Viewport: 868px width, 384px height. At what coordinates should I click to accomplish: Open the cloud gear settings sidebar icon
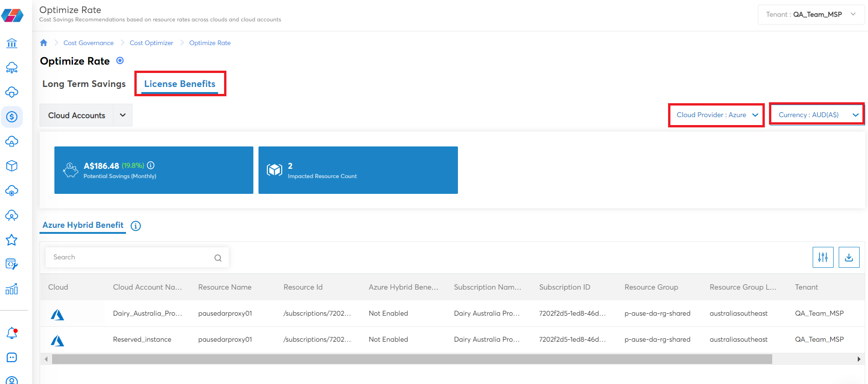coord(12,191)
